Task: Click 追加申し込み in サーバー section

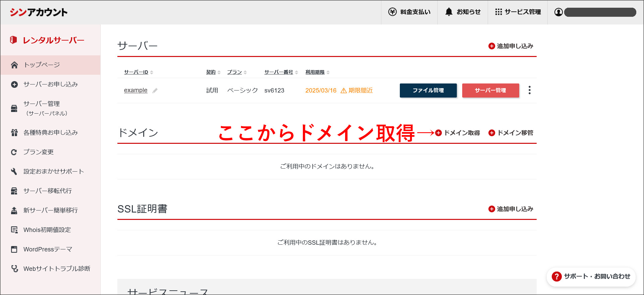Action: [x=511, y=46]
